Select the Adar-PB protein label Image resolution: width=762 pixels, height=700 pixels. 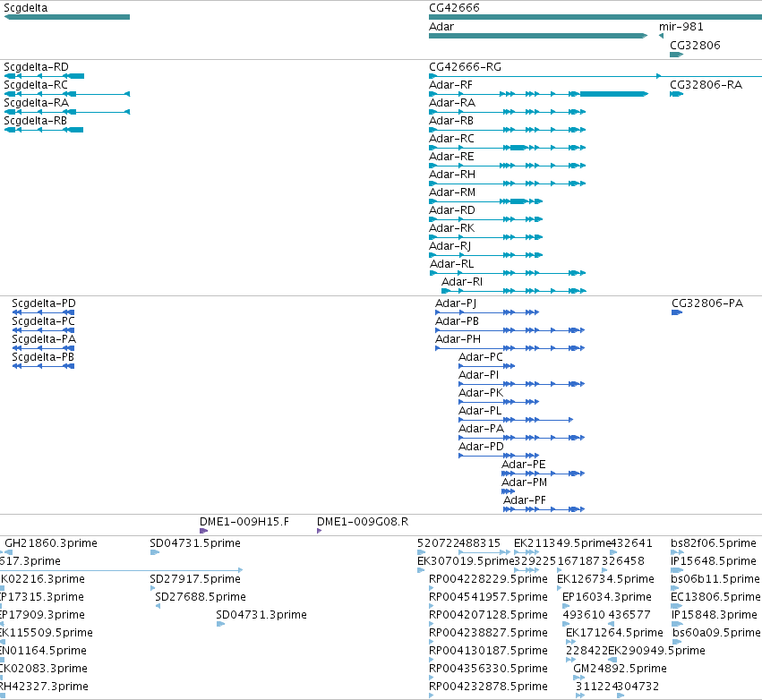tap(457, 321)
